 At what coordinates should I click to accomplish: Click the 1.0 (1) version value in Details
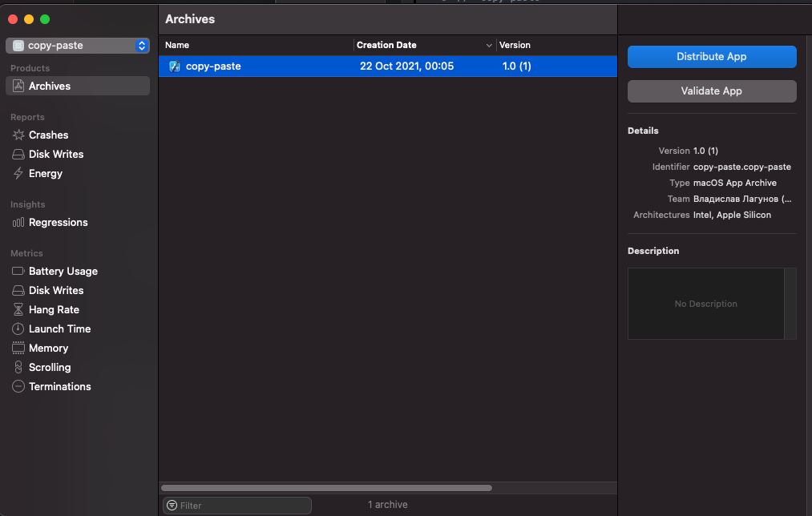tap(705, 151)
